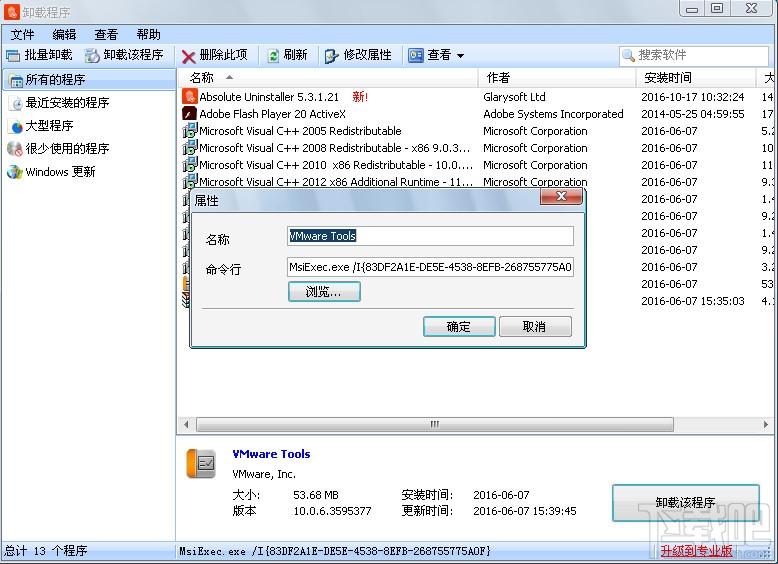Open the 帮助 menu
Screen dimensions: 778x564
pos(148,35)
